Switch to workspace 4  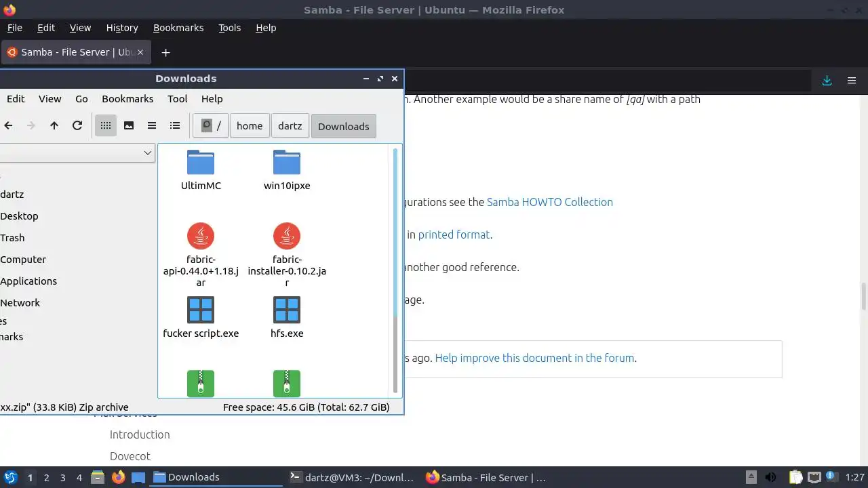79,478
